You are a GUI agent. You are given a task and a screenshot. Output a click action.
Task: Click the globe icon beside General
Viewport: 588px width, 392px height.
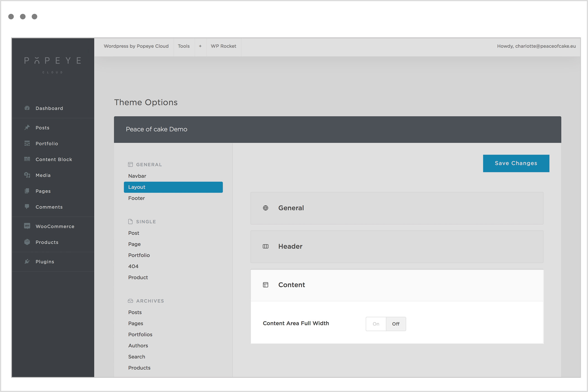point(266,208)
